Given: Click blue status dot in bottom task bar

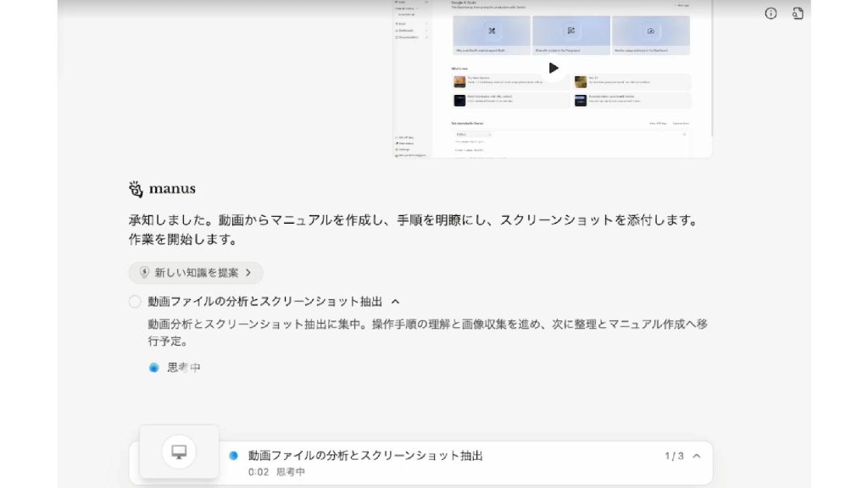Looking at the screenshot, I should click(x=233, y=456).
